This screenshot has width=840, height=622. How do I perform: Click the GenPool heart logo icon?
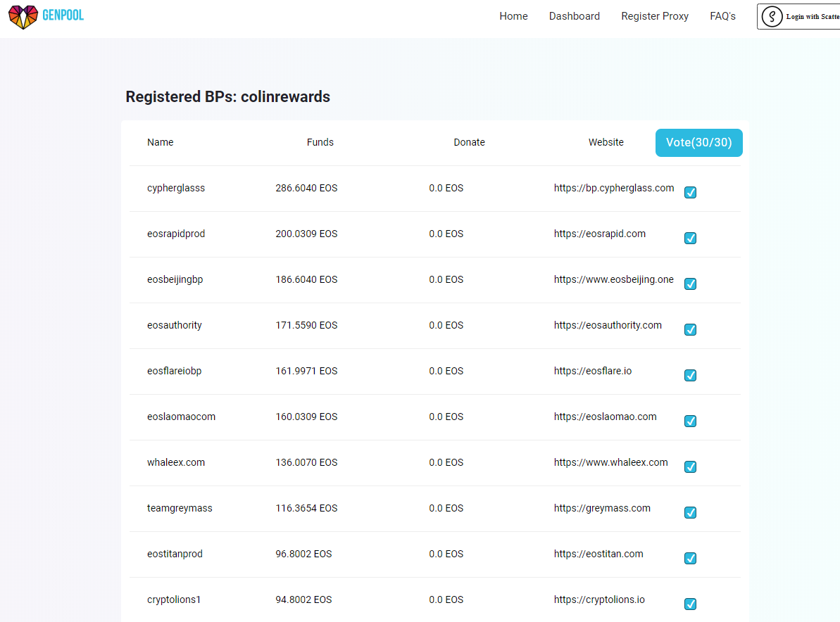tap(23, 17)
